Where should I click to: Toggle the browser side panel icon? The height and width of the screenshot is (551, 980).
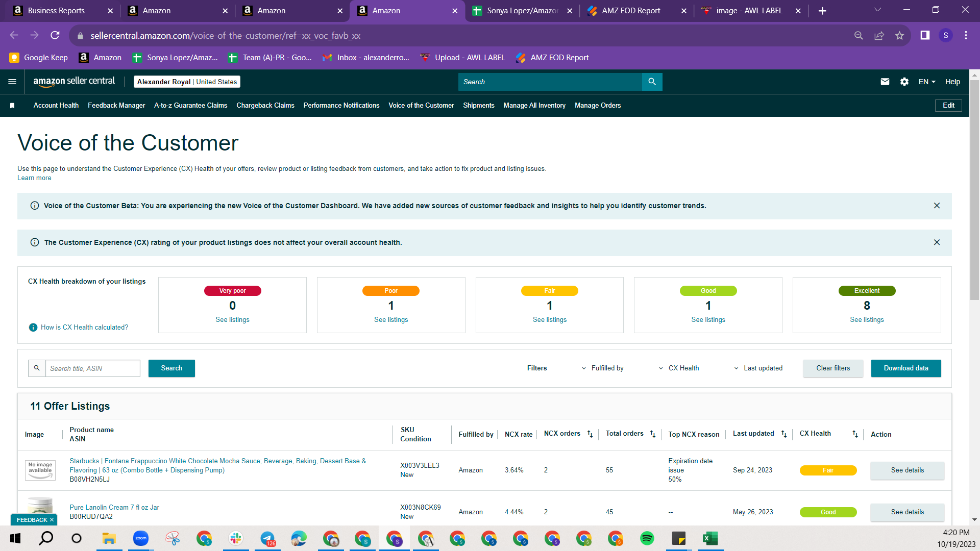click(x=925, y=35)
